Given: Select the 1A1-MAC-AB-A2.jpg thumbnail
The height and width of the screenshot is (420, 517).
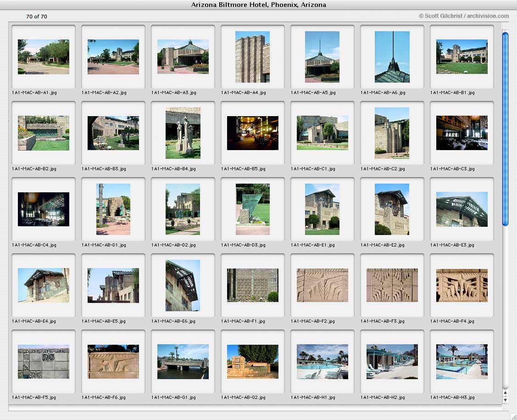Looking at the screenshot, I should tap(113, 57).
